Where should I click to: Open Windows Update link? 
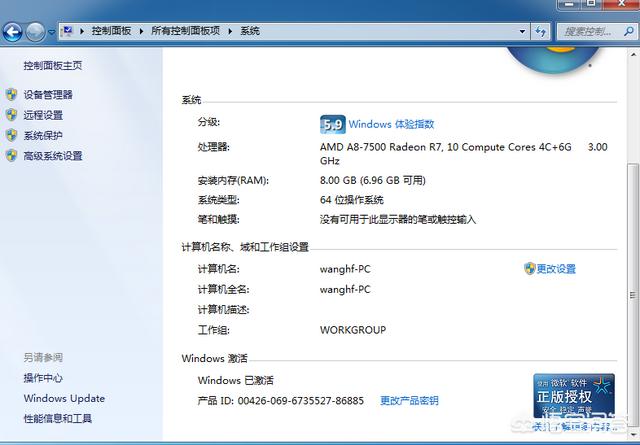[x=64, y=398]
